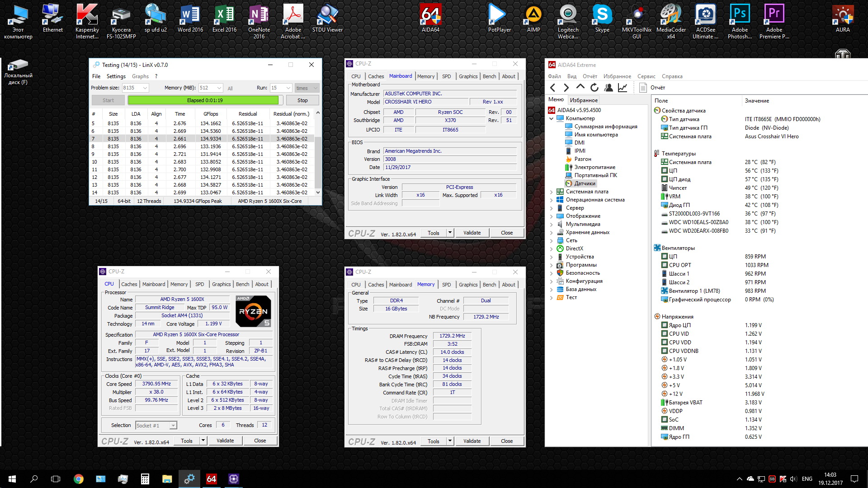Click Validate in the CPU-Z processor window
Image resolution: width=868 pixels, height=488 pixels.
tap(225, 441)
